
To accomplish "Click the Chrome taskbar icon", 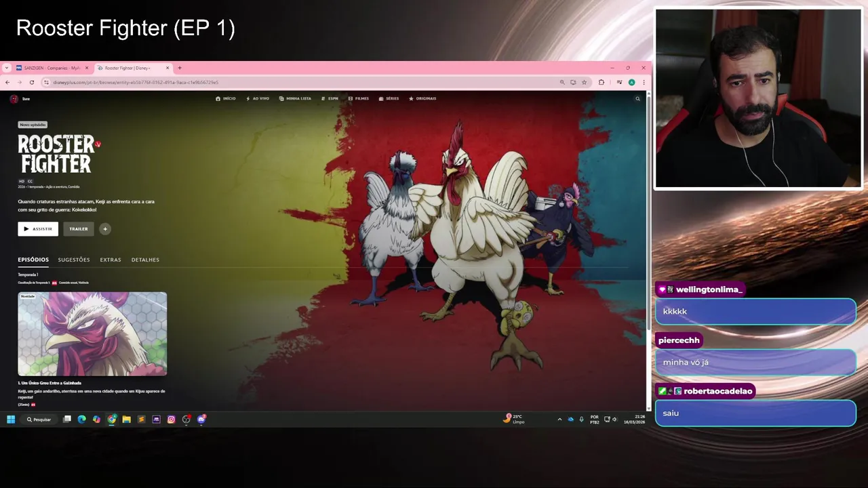I will point(112,420).
